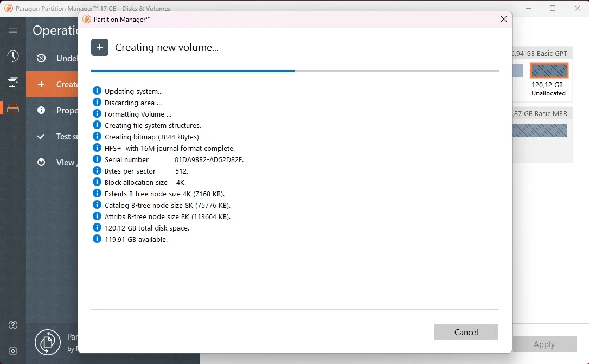Open the help question mark icon
The width and height of the screenshot is (589, 364).
pyautogui.click(x=13, y=325)
